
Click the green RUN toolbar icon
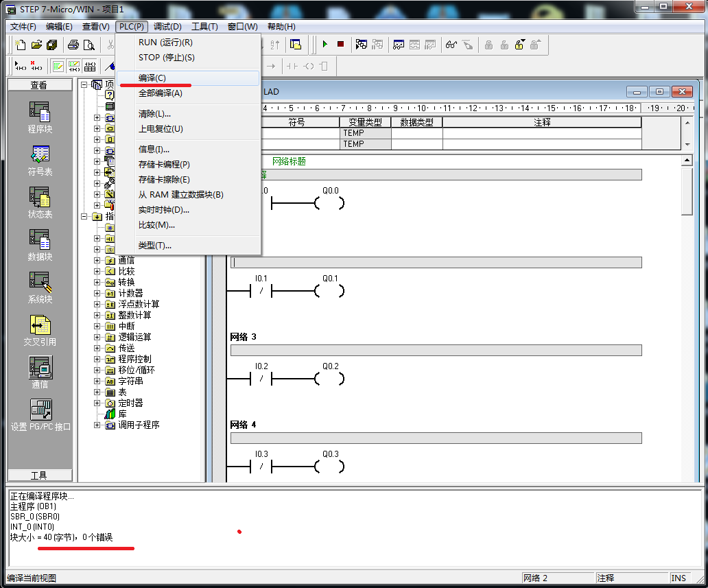point(324,45)
